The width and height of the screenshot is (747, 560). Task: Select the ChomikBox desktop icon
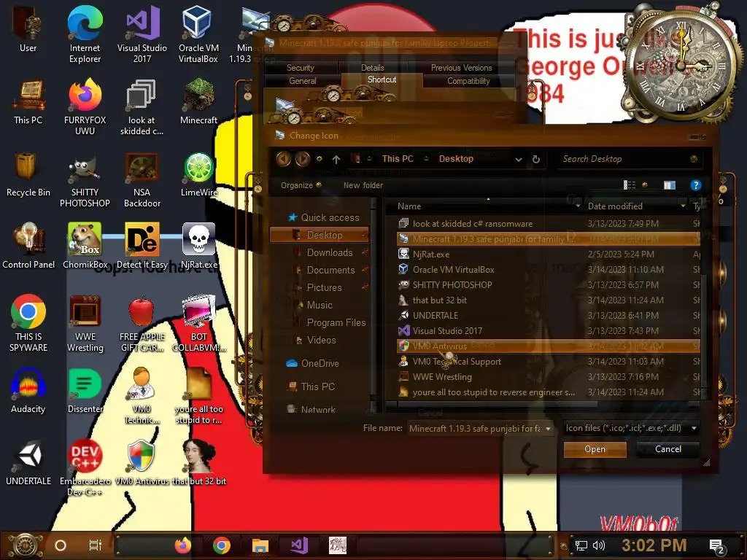[x=85, y=246]
